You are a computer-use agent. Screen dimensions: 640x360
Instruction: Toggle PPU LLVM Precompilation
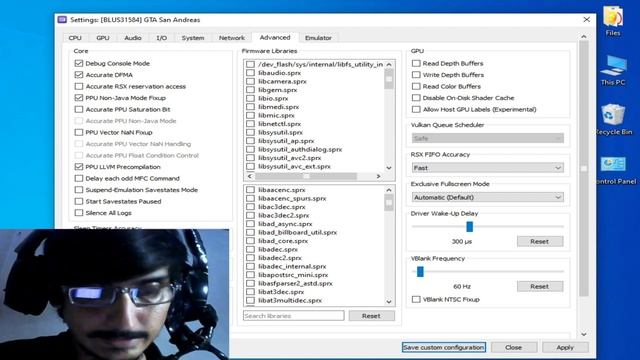point(79,167)
